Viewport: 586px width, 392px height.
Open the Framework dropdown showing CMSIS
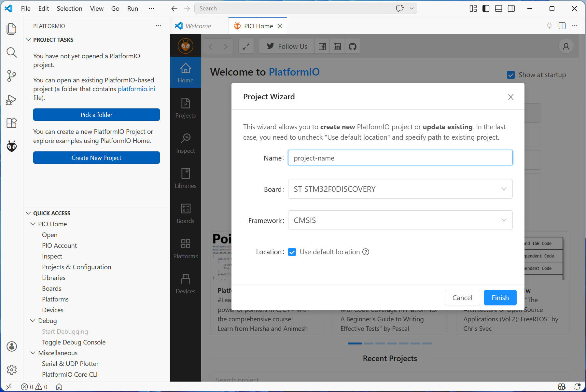[400, 220]
